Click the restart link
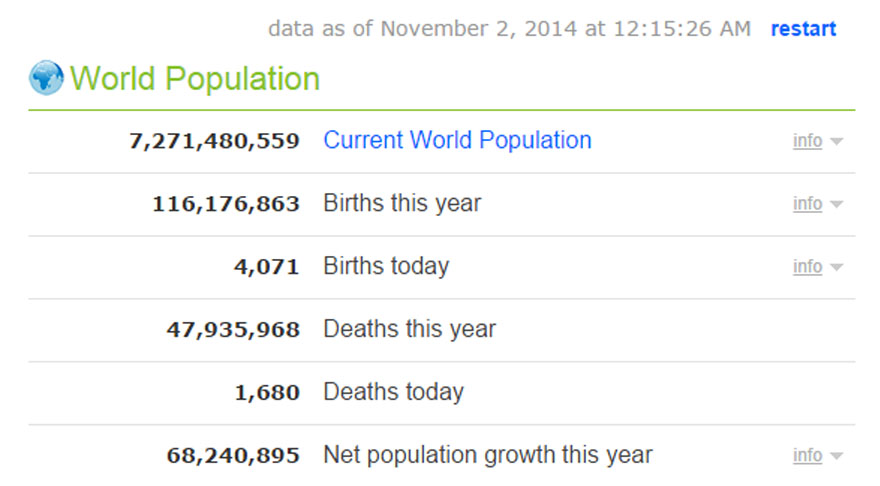The image size is (880, 486). pyautogui.click(x=803, y=29)
